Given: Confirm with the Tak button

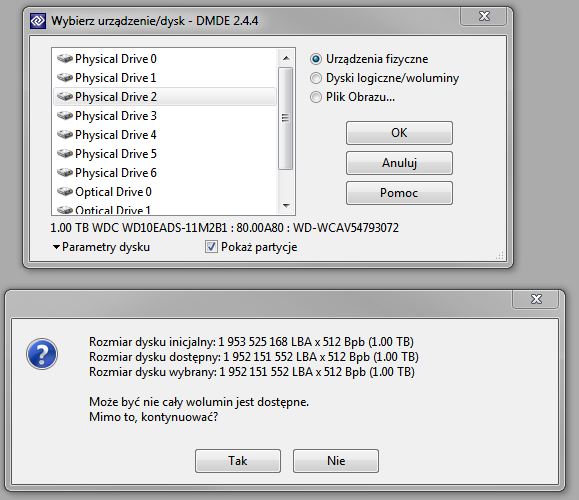Looking at the screenshot, I should [238, 460].
